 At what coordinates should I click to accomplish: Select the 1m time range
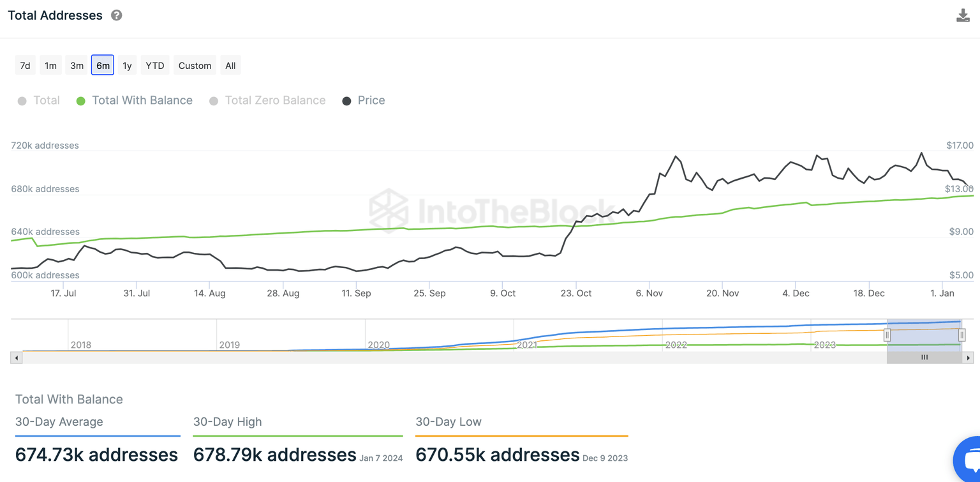(50, 66)
